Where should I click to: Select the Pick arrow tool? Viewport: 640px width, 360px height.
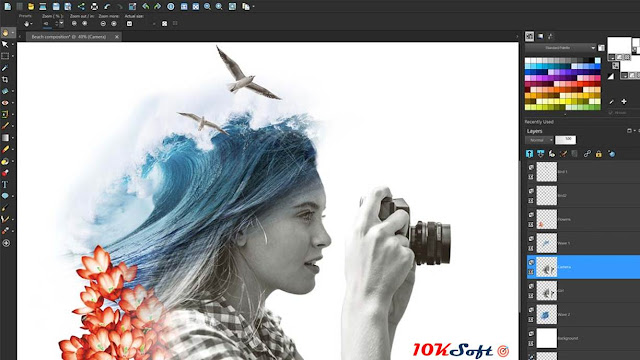click(5, 44)
